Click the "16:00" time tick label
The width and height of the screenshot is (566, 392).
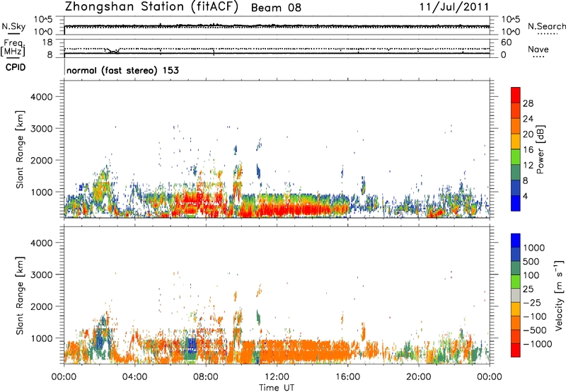[x=347, y=377]
